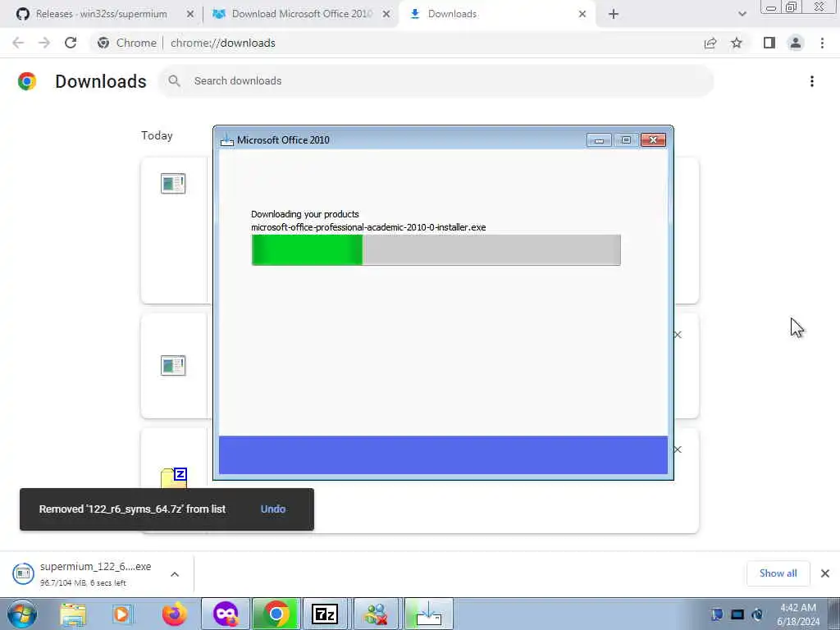This screenshot has height=630, width=840.
Task: Click the second download's file icon
Action: coord(173,365)
